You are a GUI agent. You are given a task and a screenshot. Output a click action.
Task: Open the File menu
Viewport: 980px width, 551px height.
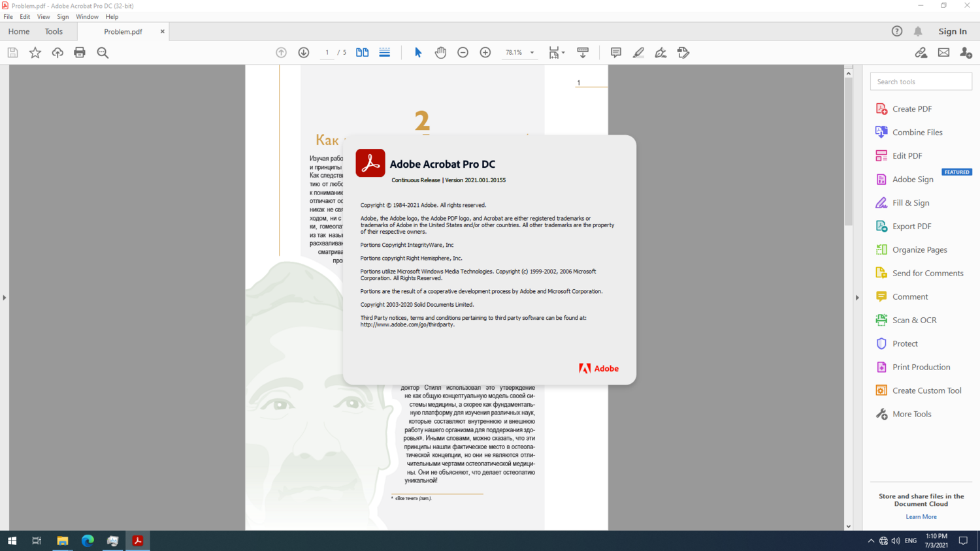click(8, 17)
